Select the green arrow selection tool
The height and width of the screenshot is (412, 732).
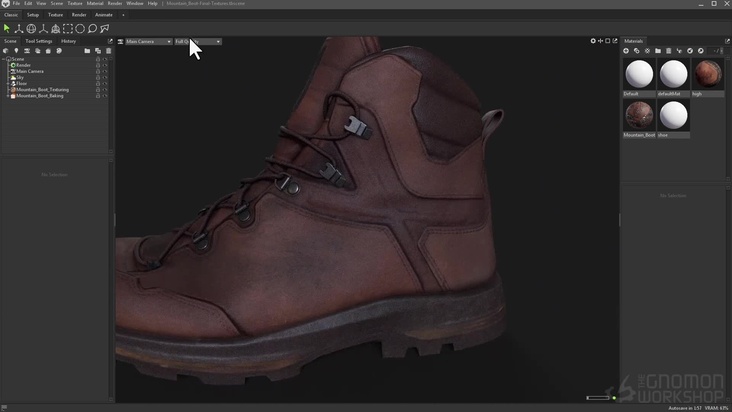tap(7, 28)
